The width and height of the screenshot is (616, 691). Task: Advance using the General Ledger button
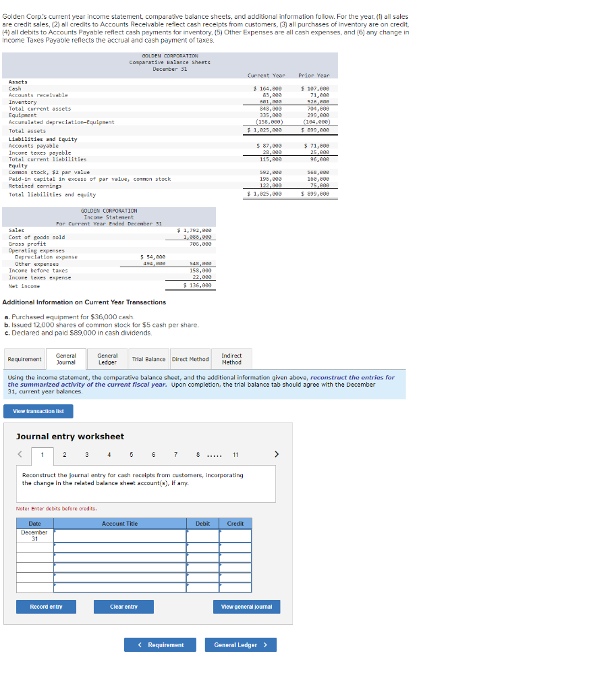pyautogui.click(x=240, y=644)
